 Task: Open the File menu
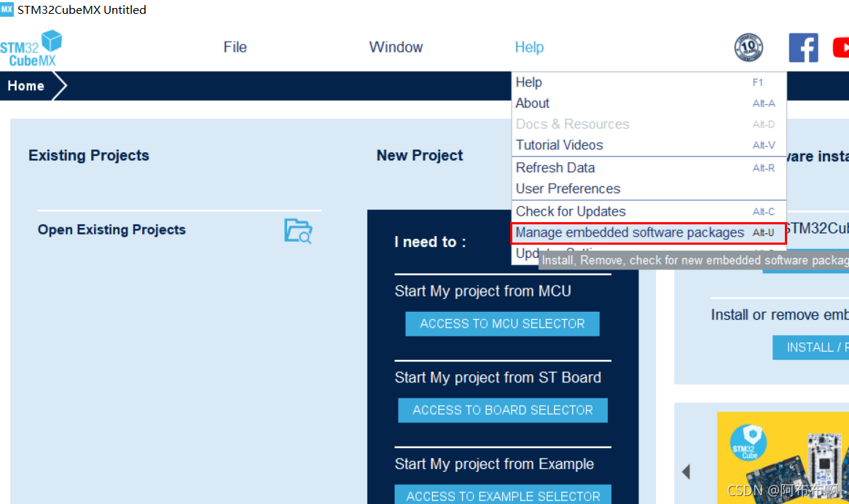(x=235, y=47)
